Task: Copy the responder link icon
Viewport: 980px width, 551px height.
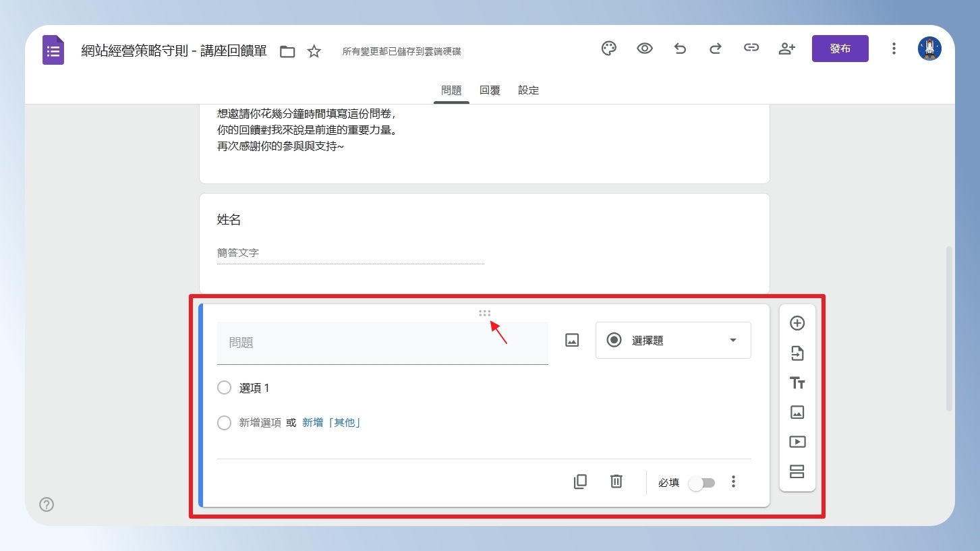Action: click(x=751, y=48)
